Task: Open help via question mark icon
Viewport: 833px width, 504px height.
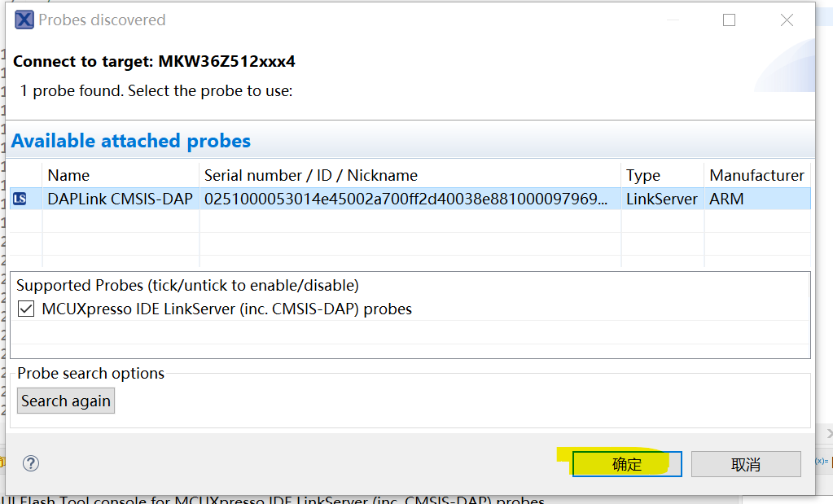Action: (x=30, y=463)
